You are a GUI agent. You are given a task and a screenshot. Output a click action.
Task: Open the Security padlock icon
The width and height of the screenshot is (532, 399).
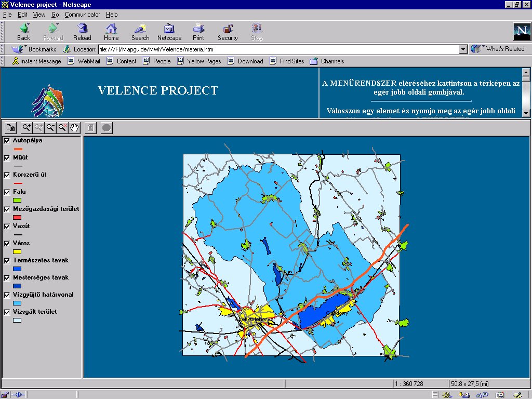tap(228, 31)
